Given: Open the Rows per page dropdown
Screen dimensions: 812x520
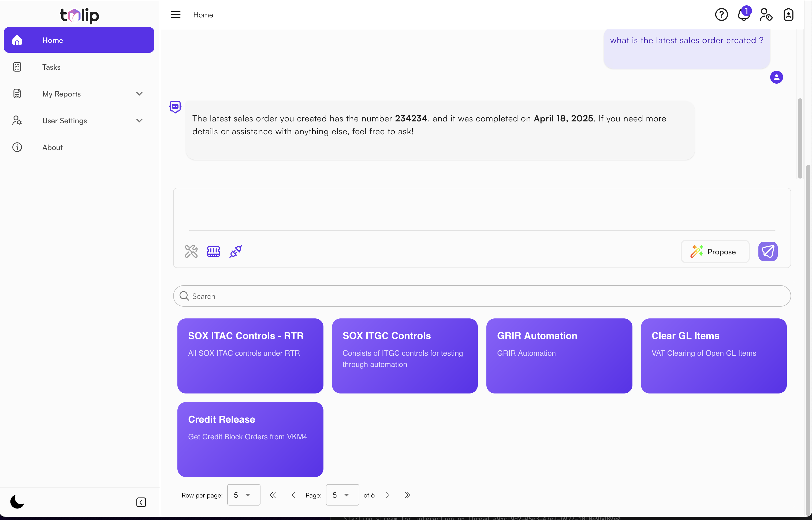Looking at the screenshot, I should pyautogui.click(x=244, y=495).
